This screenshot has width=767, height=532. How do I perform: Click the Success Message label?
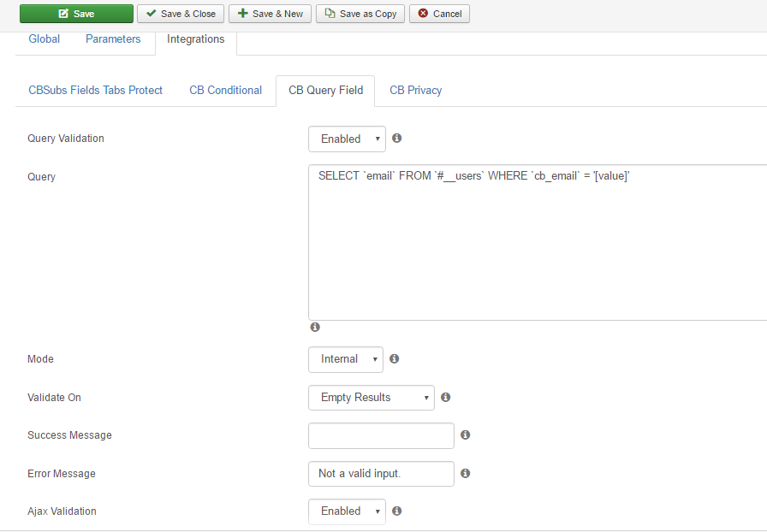[69, 435]
